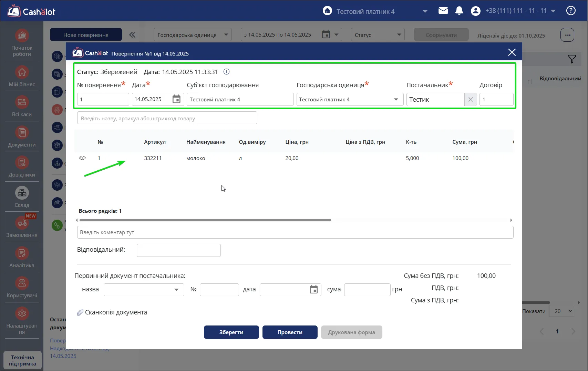Click the horizontal table scrollbar thumb
The width and height of the screenshot is (588, 371).
tap(205, 220)
